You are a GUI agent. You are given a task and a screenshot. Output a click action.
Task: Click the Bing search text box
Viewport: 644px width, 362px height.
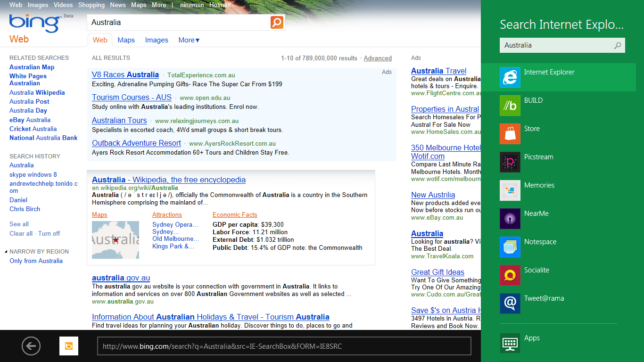(179, 22)
